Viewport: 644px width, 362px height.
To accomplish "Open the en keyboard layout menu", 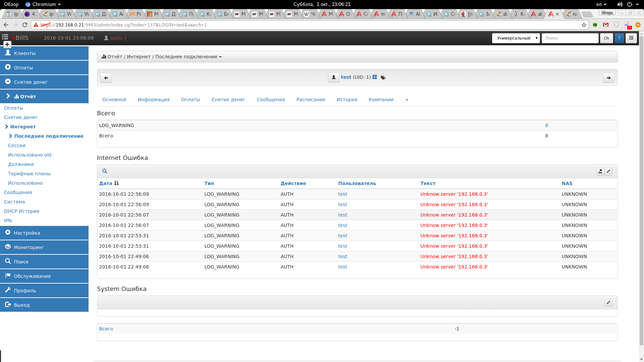I will [601, 4].
